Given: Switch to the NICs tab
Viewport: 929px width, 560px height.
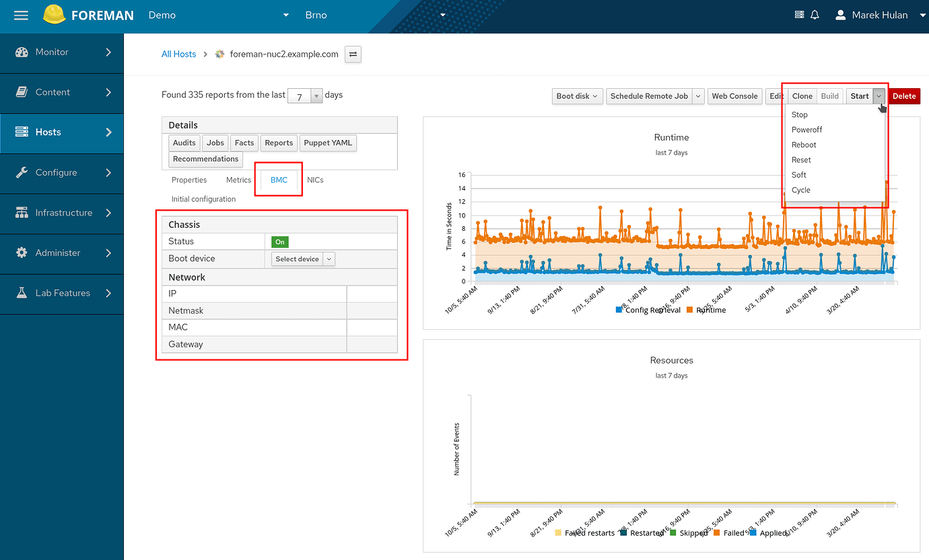Looking at the screenshot, I should 315,180.
